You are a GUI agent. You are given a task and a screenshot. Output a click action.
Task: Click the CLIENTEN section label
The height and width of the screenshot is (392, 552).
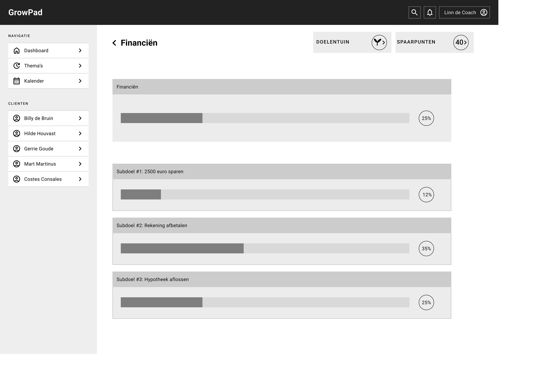click(18, 104)
